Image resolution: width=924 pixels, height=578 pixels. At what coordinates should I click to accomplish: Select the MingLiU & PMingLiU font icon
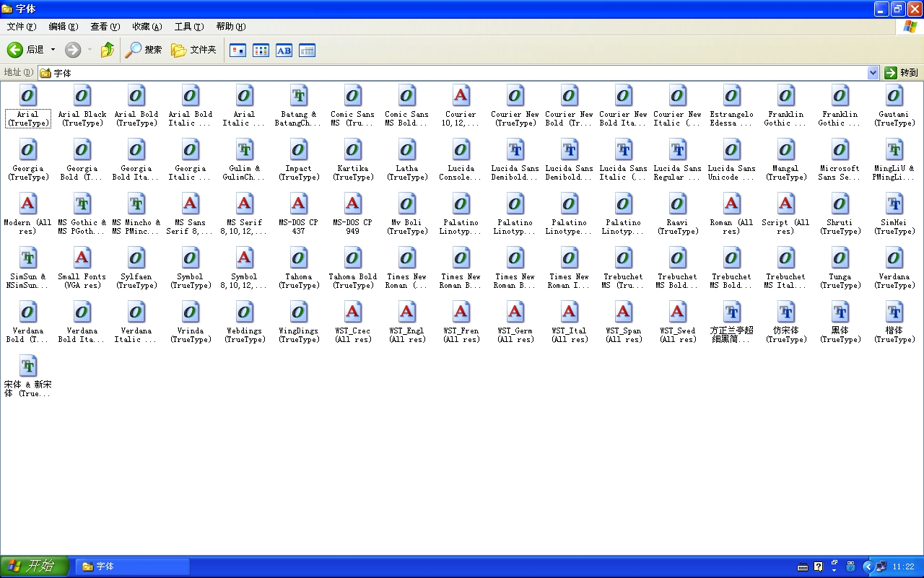894,149
